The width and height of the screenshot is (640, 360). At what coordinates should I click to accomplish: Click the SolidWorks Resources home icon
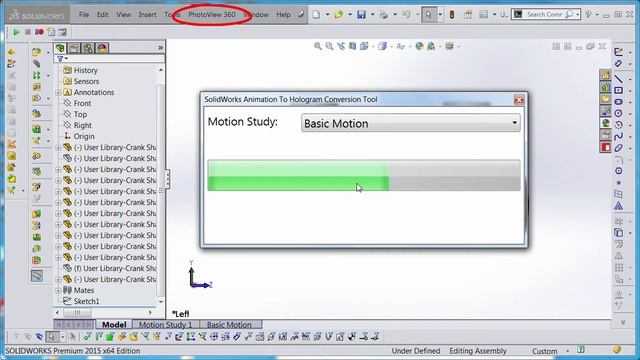[605, 76]
